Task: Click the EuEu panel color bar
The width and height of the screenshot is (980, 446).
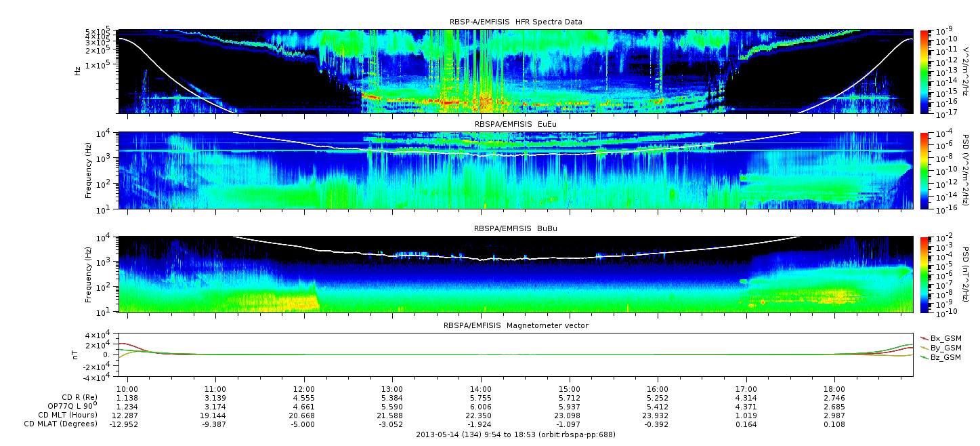Action: (x=924, y=170)
